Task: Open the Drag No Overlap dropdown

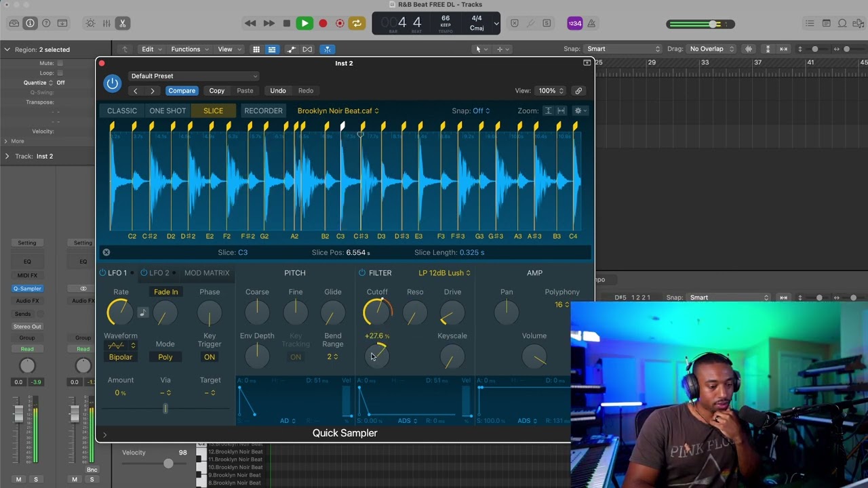Action: [x=712, y=49]
